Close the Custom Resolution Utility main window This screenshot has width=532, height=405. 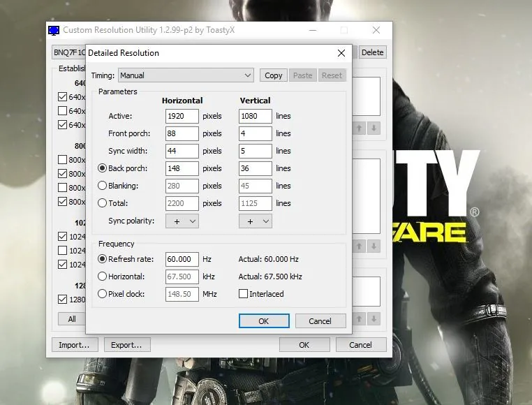tap(376, 30)
